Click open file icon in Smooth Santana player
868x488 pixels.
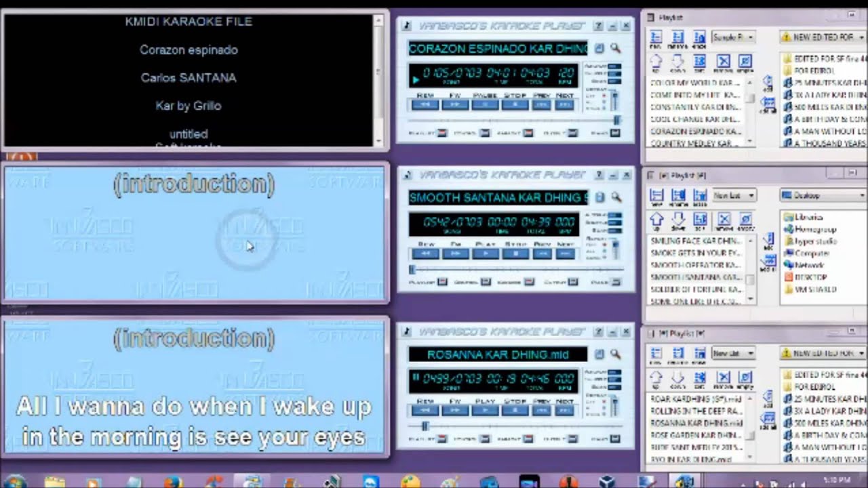(x=599, y=197)
